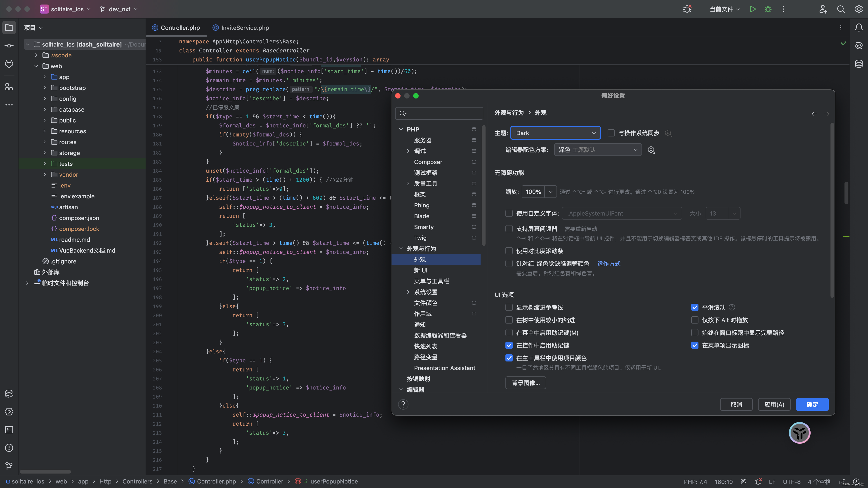Start debugging with the bug icon
Screen dimensions: 868x488
tap(768, 9)
